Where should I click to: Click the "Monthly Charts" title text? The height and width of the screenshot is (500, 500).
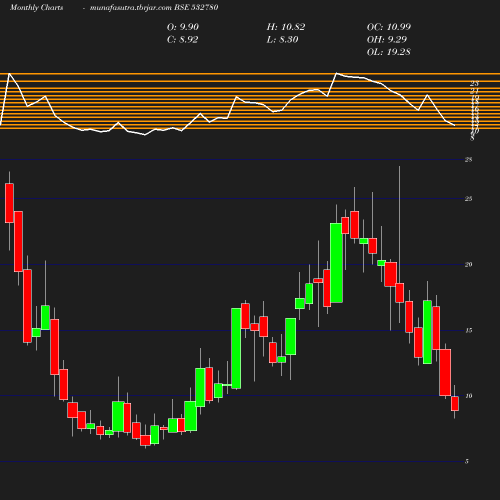(36, 7)
